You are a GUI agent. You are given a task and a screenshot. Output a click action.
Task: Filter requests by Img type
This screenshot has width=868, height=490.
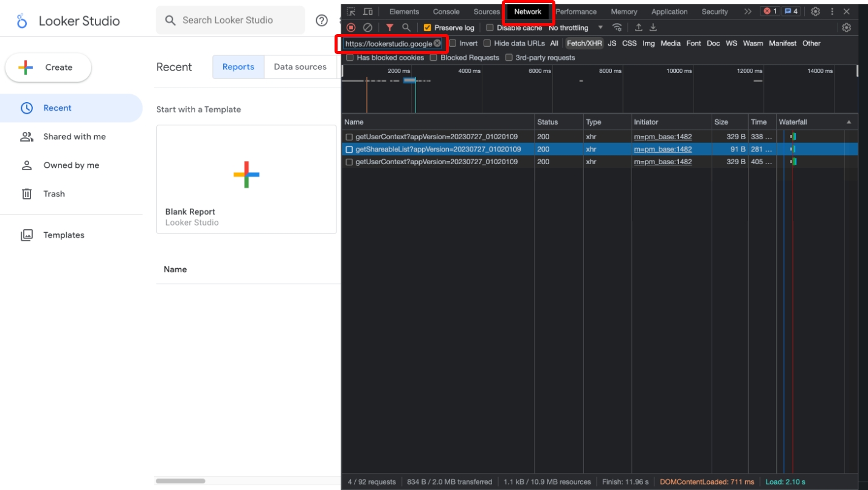[x=648, y=43]
